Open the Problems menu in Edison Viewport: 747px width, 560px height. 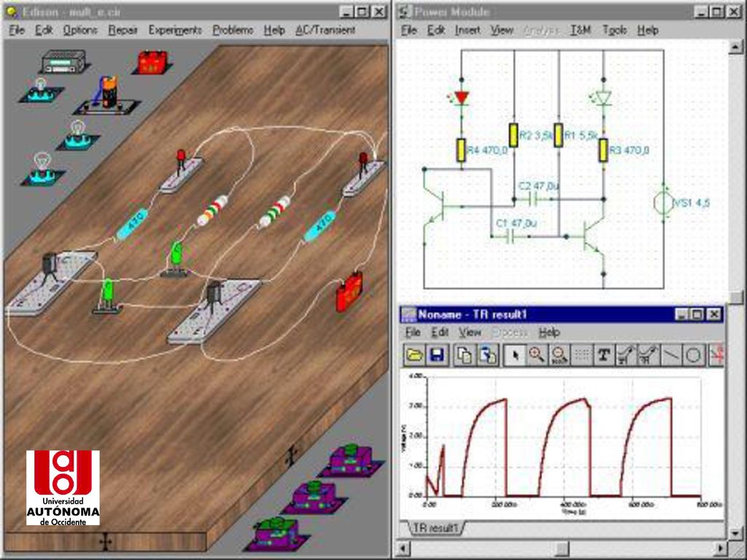(233, 30)
